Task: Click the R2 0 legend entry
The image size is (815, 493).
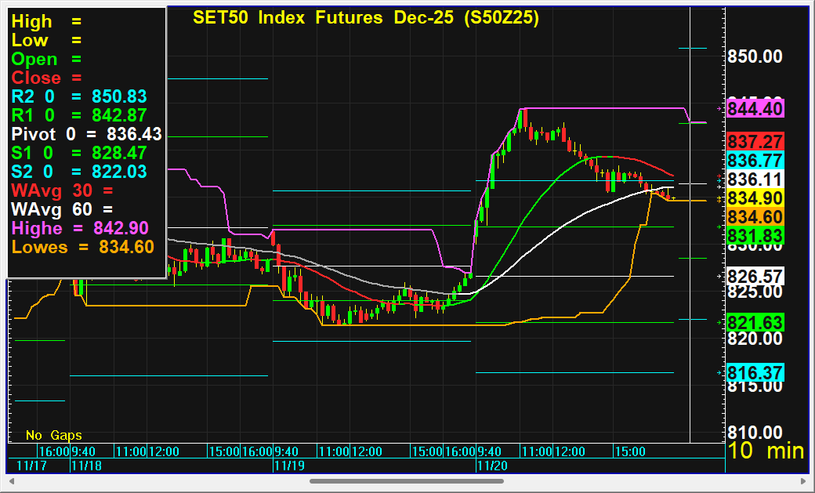Action: [80, 97]
